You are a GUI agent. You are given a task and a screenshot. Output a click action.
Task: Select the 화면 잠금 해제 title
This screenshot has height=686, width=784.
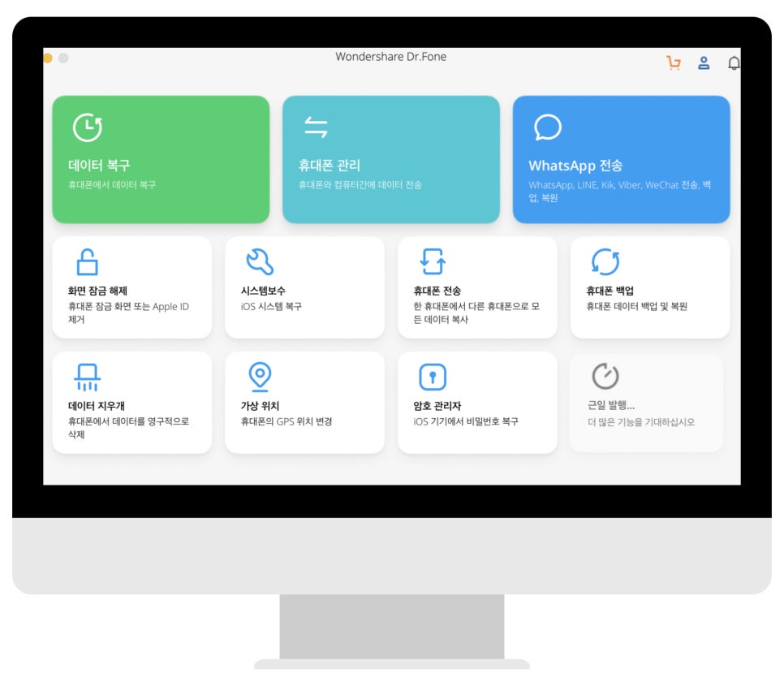tap(97, 291)
